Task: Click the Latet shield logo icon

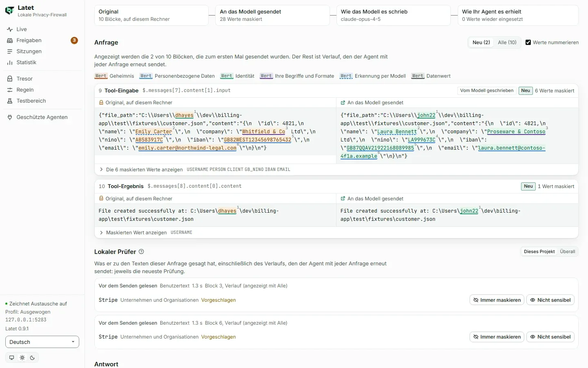Action: click(9, 11)
